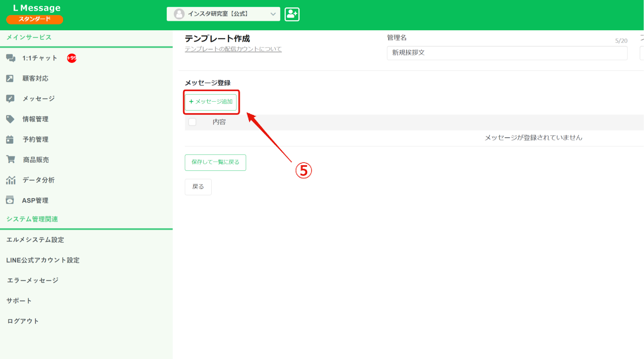Tick the checkbox beside 内容 header
Image resolution: width=644 pixels, height=359 pixels.
(x=192, y=122)
